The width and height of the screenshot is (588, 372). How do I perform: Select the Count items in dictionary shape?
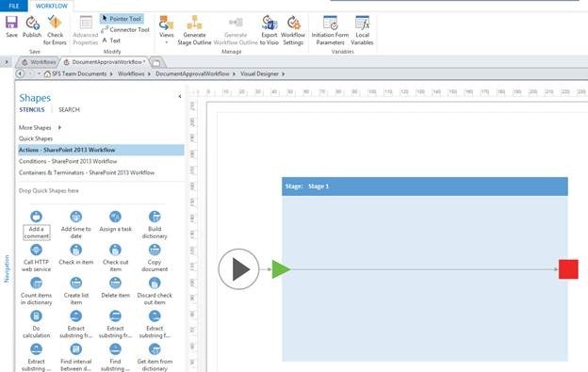pyautogui.click(x=36, y=291)
